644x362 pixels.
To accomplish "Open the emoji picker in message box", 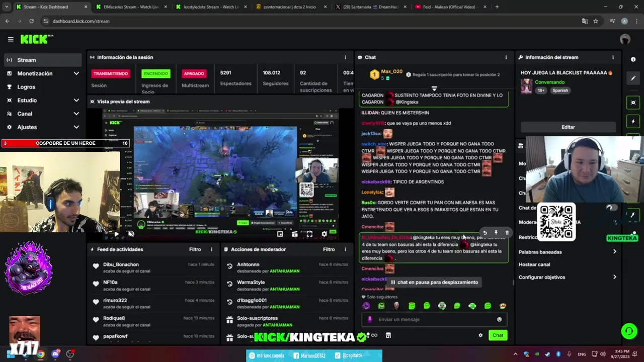I will pos(499,319).
